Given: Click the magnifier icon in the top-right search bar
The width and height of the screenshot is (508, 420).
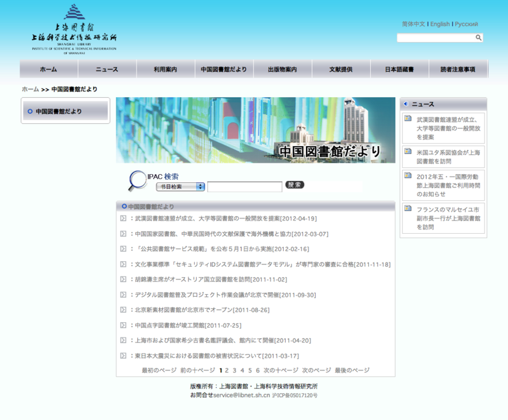Looking at the screenshot, I should [479, 37].
